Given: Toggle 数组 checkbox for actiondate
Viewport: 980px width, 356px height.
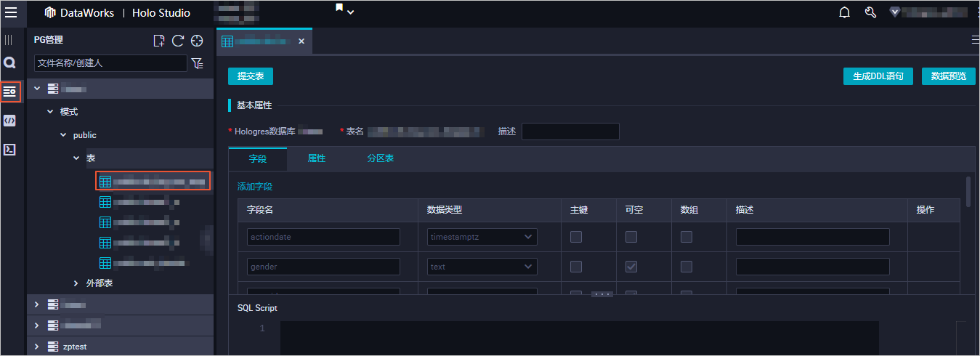Looking at the screenshot, I should tap(686, 237).
